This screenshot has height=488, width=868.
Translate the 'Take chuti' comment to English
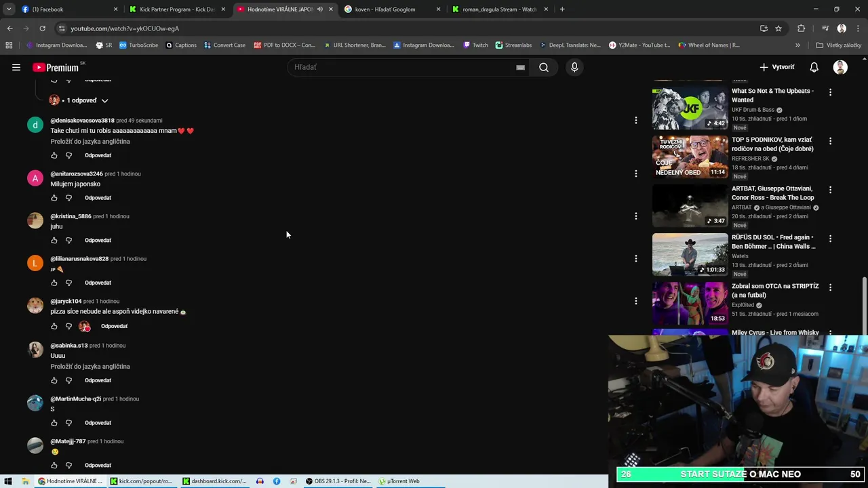[x=90, y=142]
